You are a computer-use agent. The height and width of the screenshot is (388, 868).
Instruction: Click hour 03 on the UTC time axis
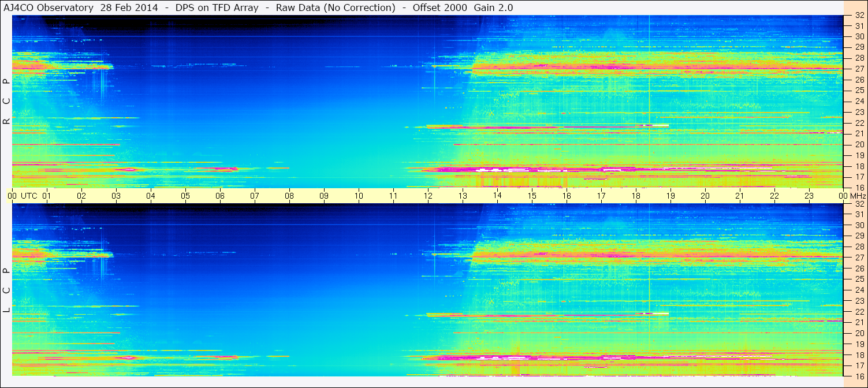tap(116, 196)
